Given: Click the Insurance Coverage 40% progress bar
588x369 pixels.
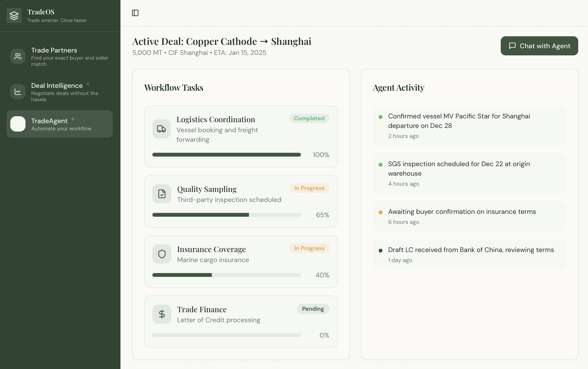Looking at the screenshot, I should tap(226, 275).
